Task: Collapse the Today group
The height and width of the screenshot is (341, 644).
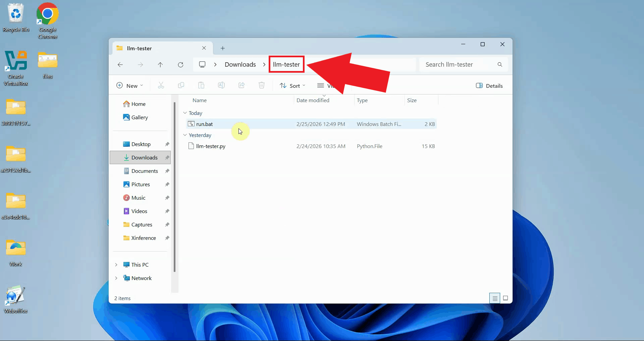Action: (185, 113)
